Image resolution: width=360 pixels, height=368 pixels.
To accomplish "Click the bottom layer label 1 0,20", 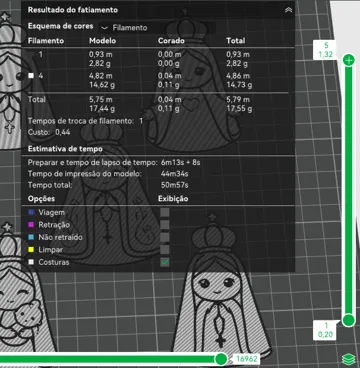I will pos(326,330).
